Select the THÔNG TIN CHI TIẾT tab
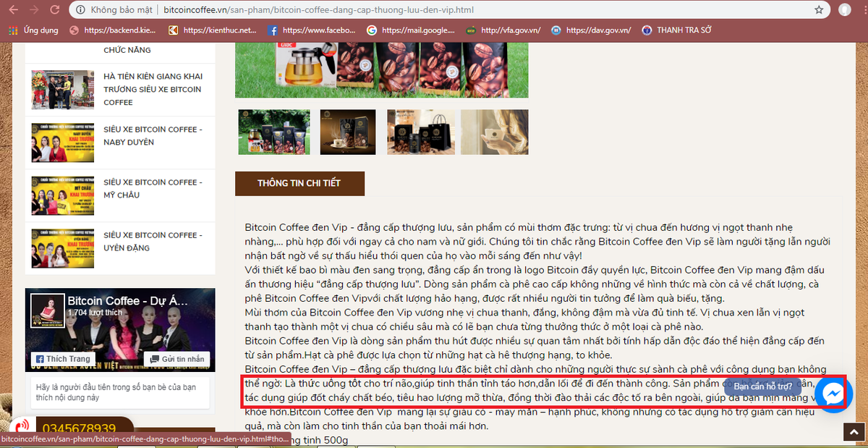Image resolution: width=868 pixels, height=448 pixels. [x=299, y=183]
